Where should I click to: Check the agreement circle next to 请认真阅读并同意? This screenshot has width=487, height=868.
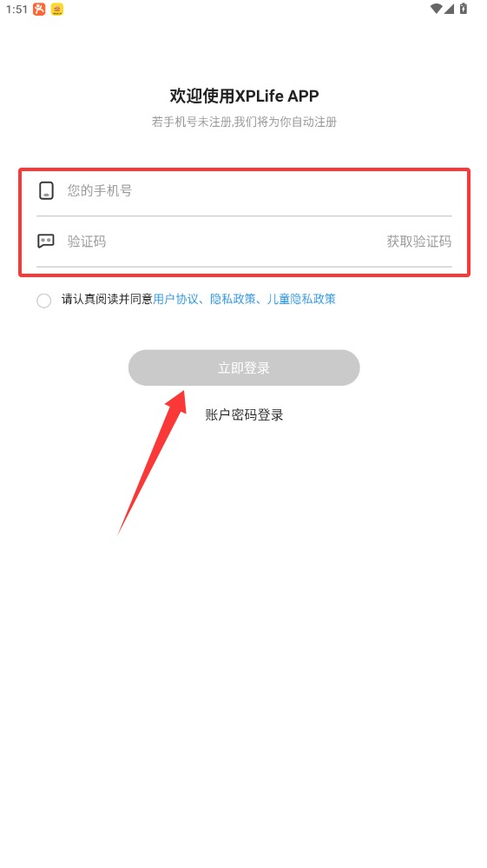(43, 301)
